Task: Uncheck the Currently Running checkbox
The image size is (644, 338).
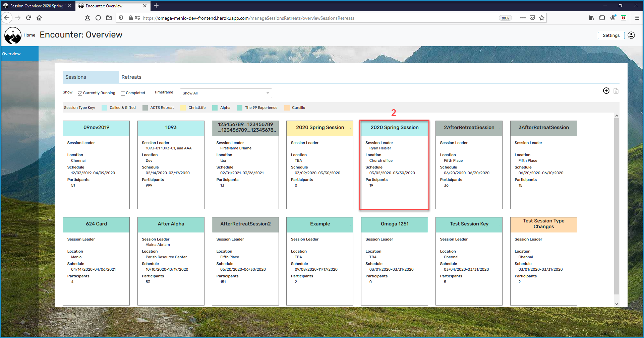Action: coord(80,93)
